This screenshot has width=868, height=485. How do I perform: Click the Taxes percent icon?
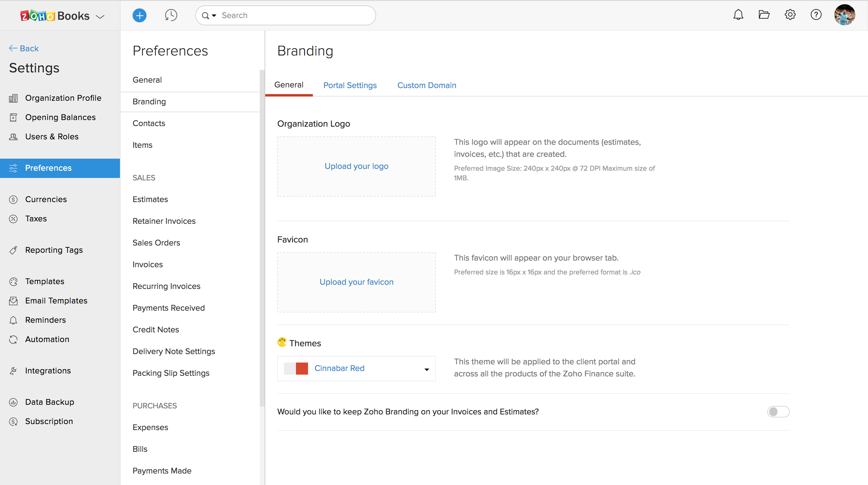point(13,219)
